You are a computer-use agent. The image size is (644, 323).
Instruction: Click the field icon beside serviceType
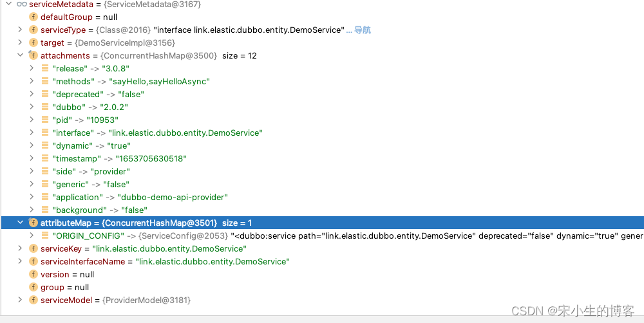point(33,30)
